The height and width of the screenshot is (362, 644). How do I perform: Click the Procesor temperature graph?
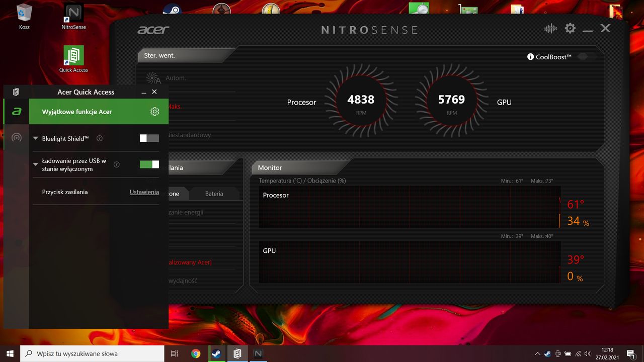[x=410, y=207]
